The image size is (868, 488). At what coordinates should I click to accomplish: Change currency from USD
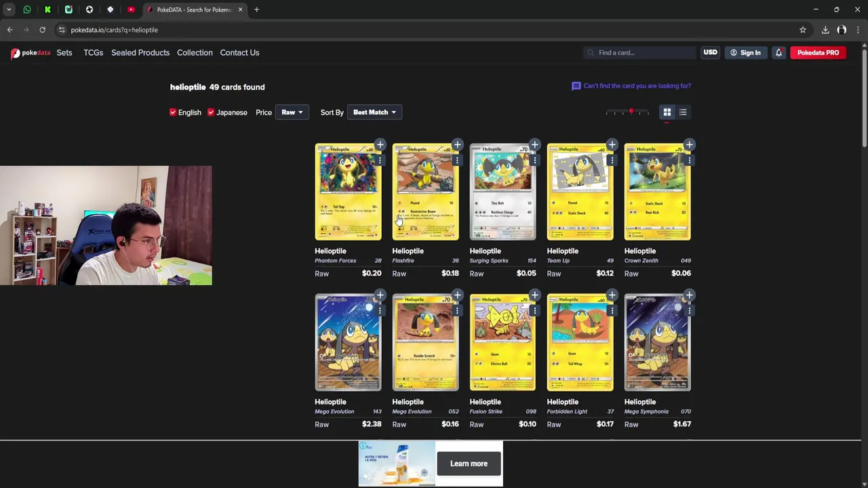point(710,53)
